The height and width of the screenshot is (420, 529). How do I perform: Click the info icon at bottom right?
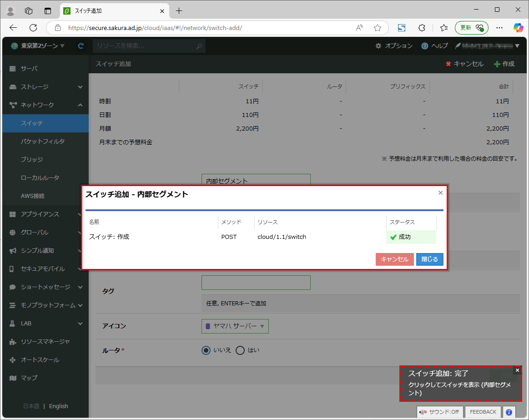tap(509, 412)
